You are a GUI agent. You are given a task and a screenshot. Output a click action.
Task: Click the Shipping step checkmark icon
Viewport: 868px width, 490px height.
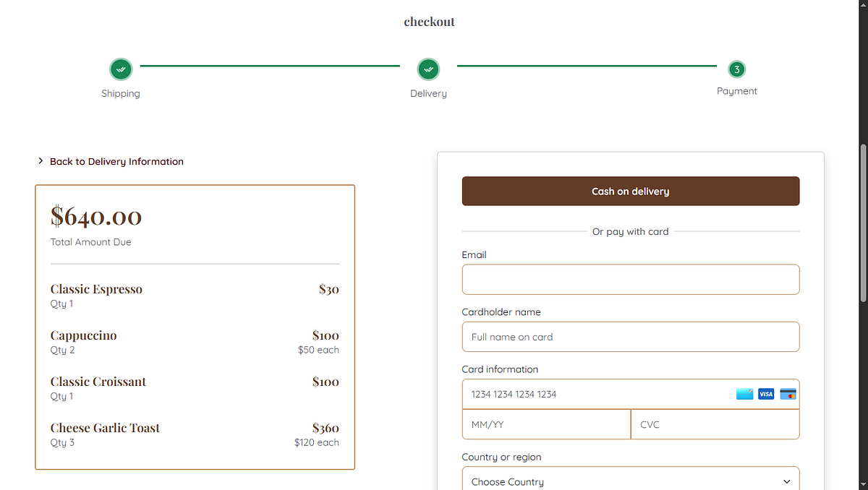pos(121,69)
